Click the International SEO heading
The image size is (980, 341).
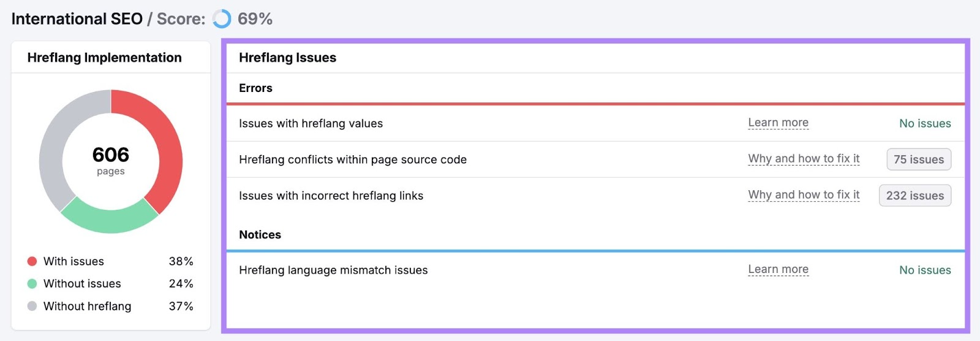click(x=77, y=19)
